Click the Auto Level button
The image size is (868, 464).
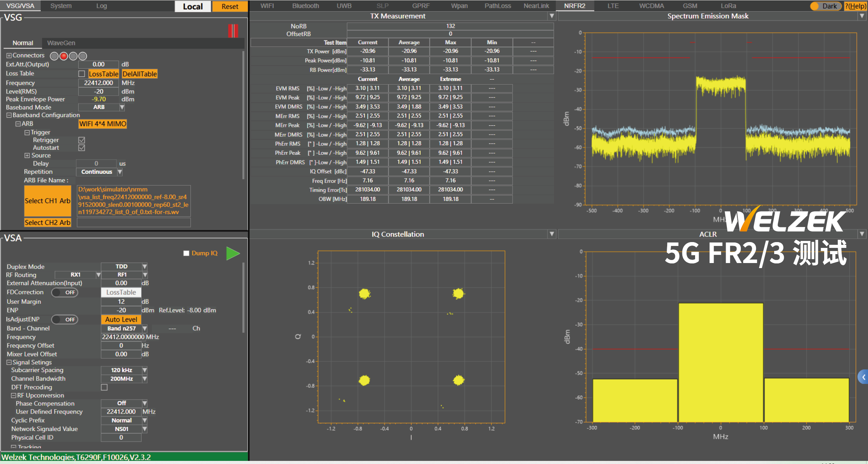pyautogui.click(x=121, y=319)
